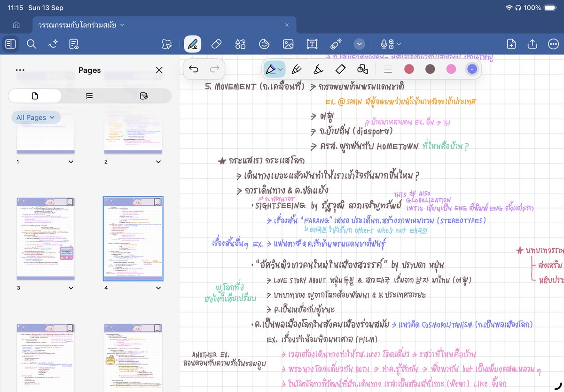The height and width of the screenshot is (392, 564).
Task: Redo the last undone stroke
Action: point(215,70)
